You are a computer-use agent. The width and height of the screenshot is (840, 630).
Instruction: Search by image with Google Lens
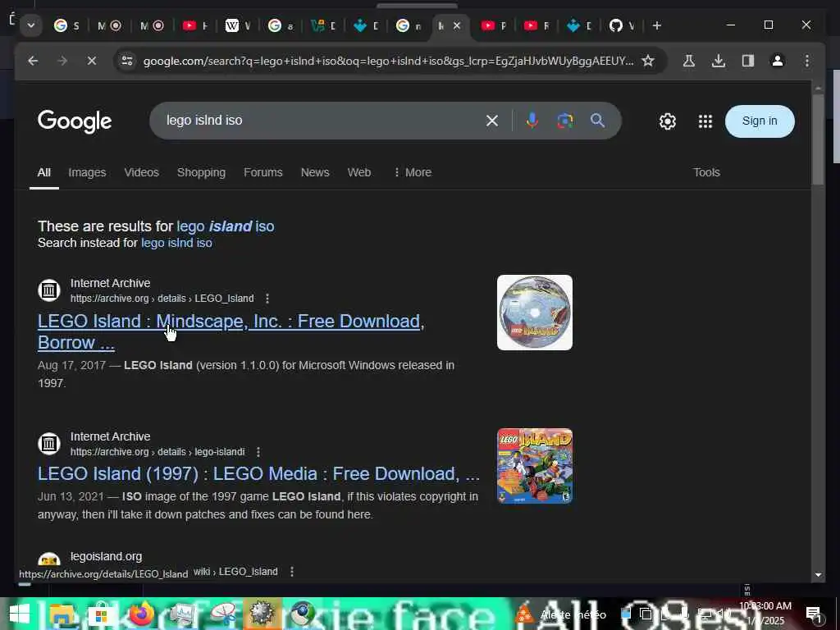[564, 121]
